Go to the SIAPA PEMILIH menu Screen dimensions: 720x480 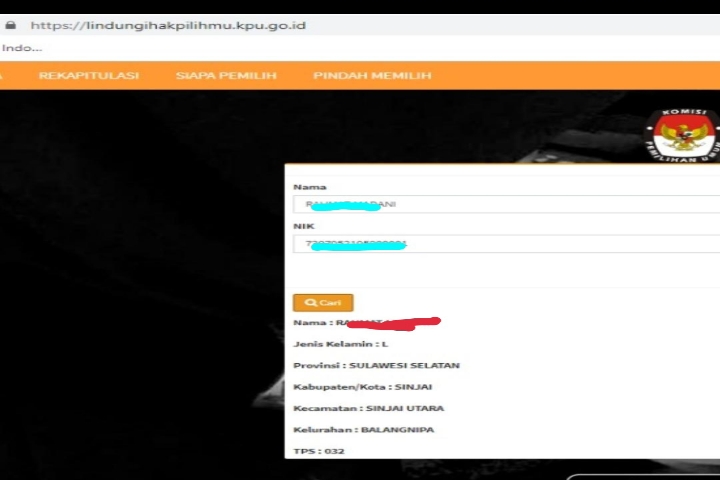(226, 76)
